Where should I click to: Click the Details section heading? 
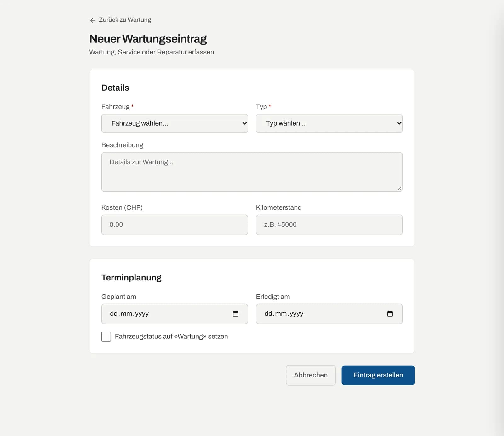(x=115, y=88)
